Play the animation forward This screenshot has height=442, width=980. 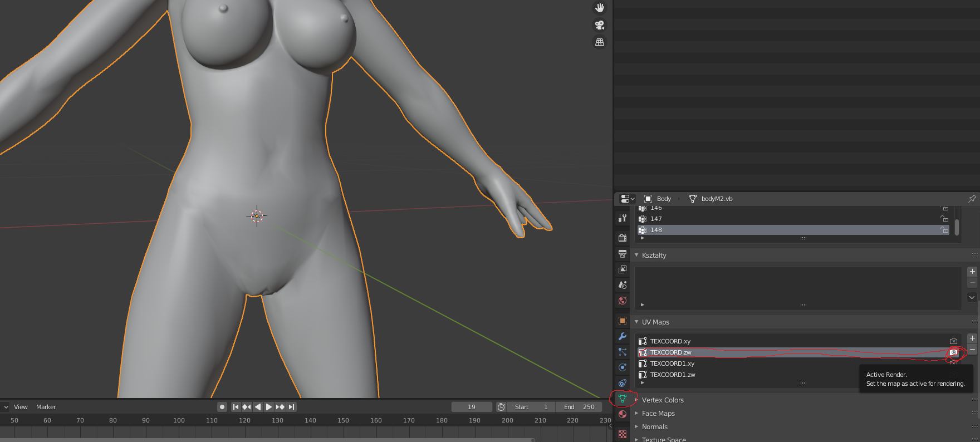point(269,407)
